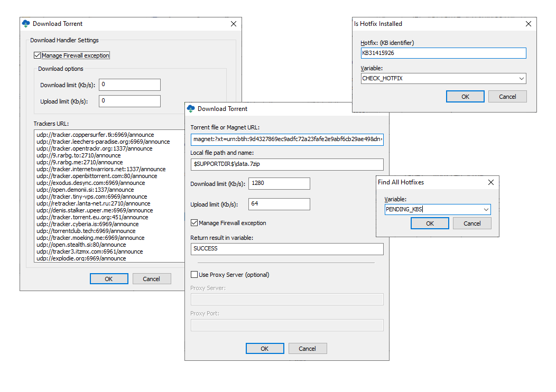Select tracker.moeking.me:6969 tracker line
Viewport: 556px width, 392px height.
coord(90,238)
